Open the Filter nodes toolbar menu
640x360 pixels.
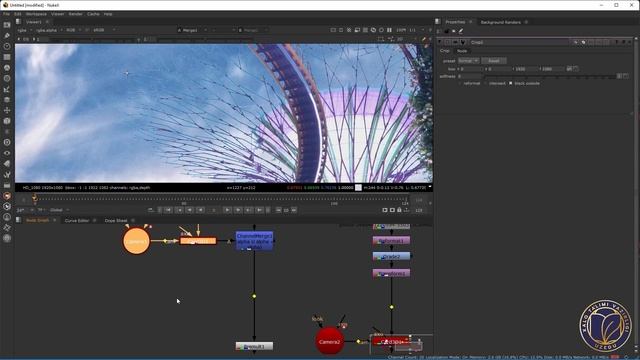coord(7,78)
